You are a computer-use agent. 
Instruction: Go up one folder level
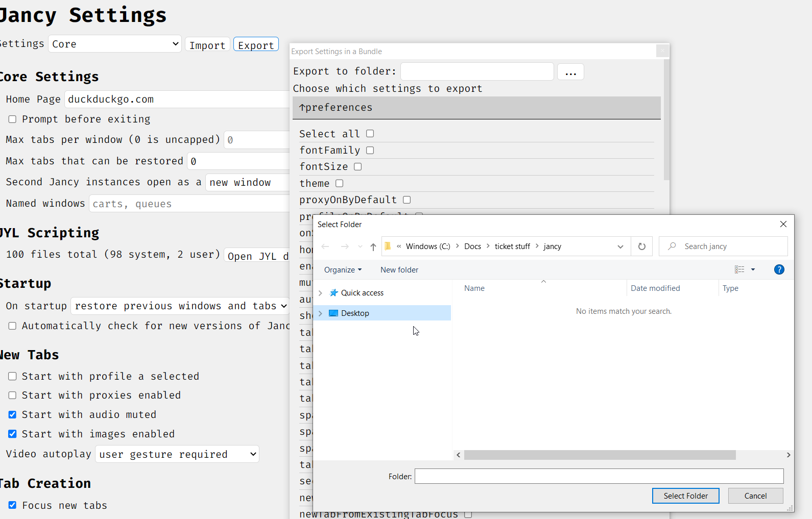click(x=373, y=247)
